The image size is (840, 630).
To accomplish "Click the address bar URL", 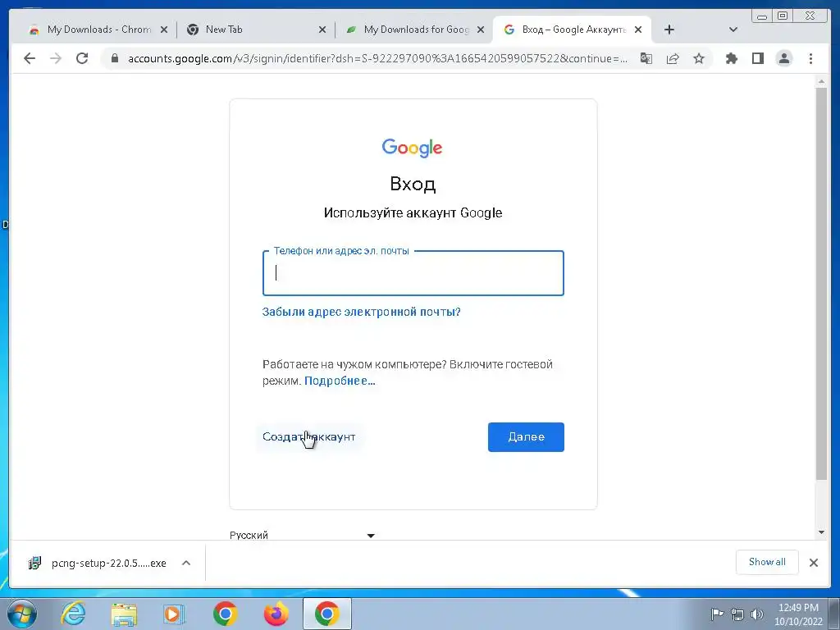I will pyautogui.click(x=377, y=58).
